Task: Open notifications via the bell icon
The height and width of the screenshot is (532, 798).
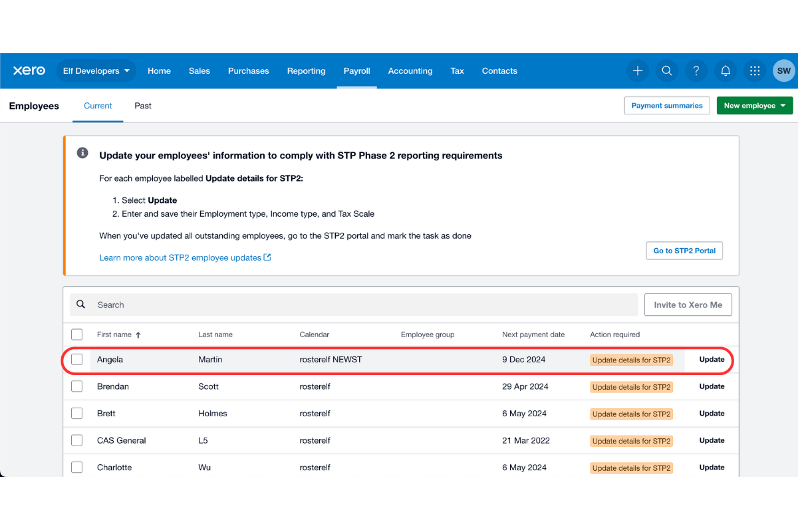Action: click(x=726, y=70)
